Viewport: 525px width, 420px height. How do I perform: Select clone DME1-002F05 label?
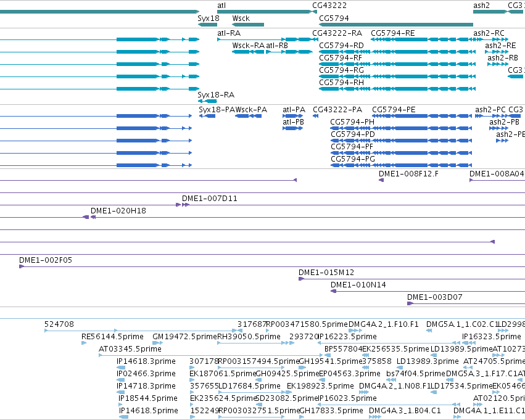click(46, 260)
